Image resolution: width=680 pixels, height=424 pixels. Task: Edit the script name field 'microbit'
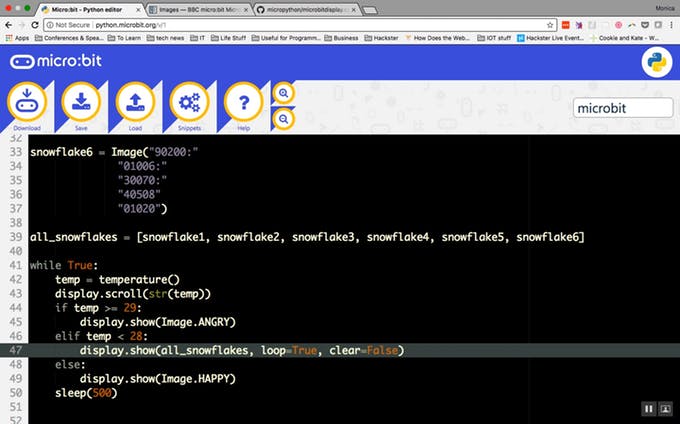[623, 108]
